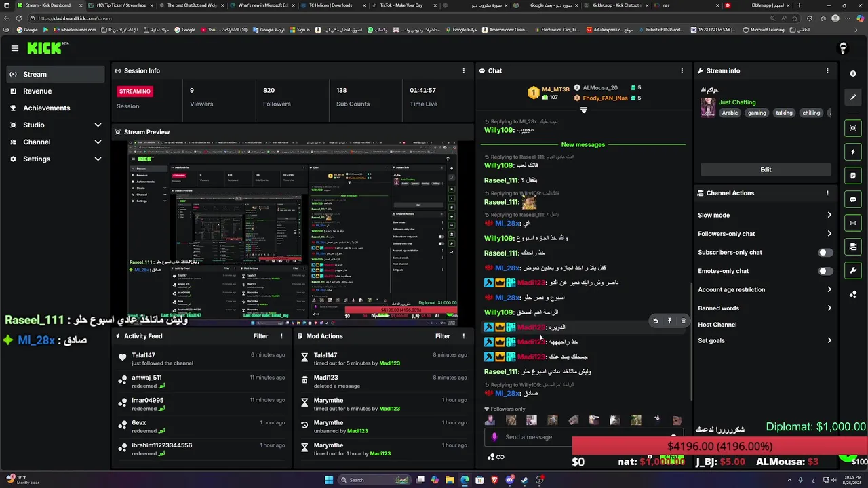The width and height of the screenshot is (868, 488).
Task: Open the hamburger menu beside the Kick logo
Action: [x=14, y=48]
